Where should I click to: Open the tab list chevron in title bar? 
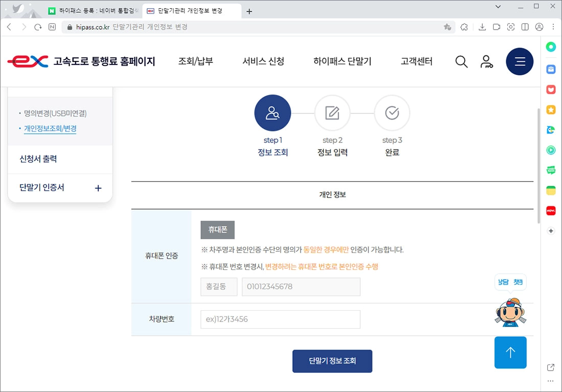498,7
